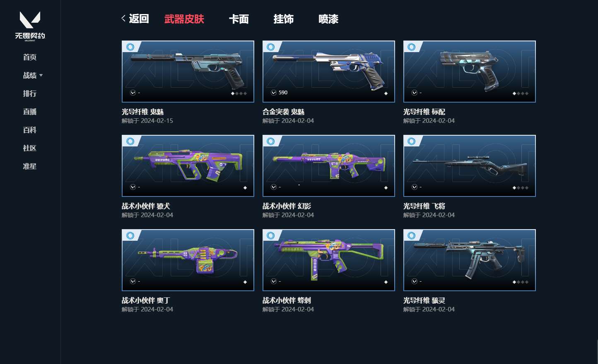
Task: Select the 喷漆 tab
Action: click(x=328, y=19)
